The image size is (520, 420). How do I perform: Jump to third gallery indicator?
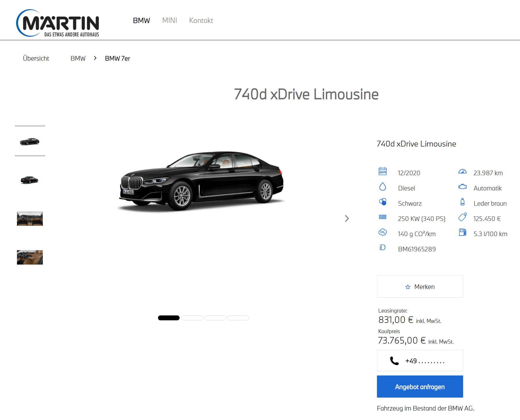pyautogui.click(x=215, y=318)
